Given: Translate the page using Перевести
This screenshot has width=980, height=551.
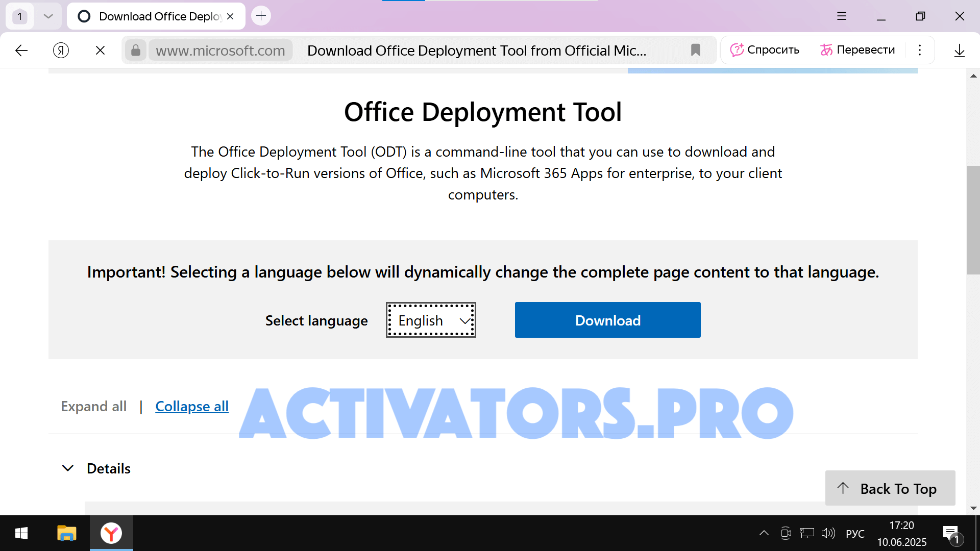Looking at the screenshot, I should click(857, 50).
